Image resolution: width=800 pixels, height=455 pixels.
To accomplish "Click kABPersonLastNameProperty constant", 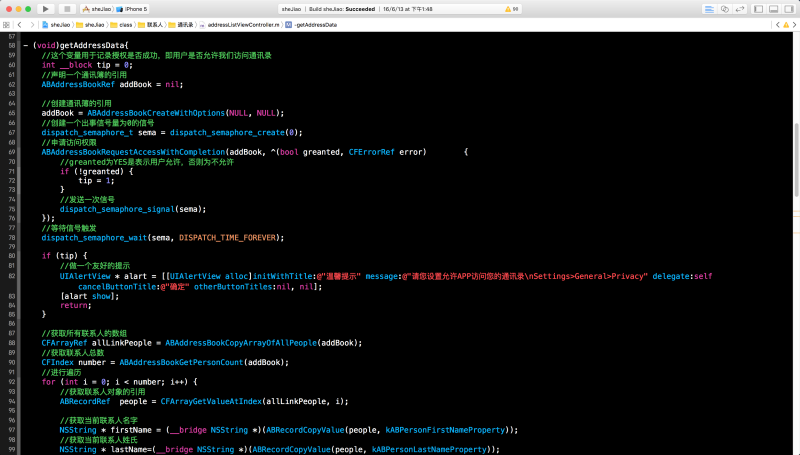I will click(x=429, y=449).
